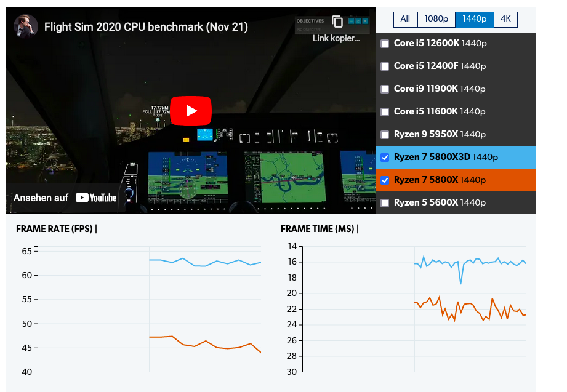Click the copy link icon on video
The height and width of the screenshot is (392, 567).
click(x=337, y=22)
